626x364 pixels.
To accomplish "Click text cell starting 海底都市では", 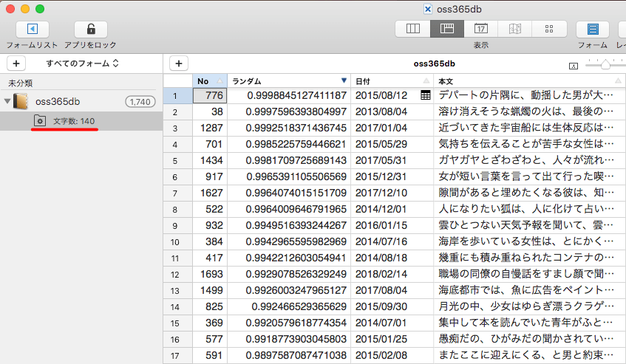I will point(529,291).
